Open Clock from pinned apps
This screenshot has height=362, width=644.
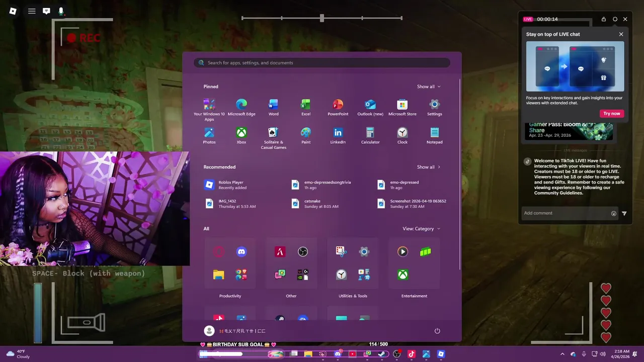(402, 136)
